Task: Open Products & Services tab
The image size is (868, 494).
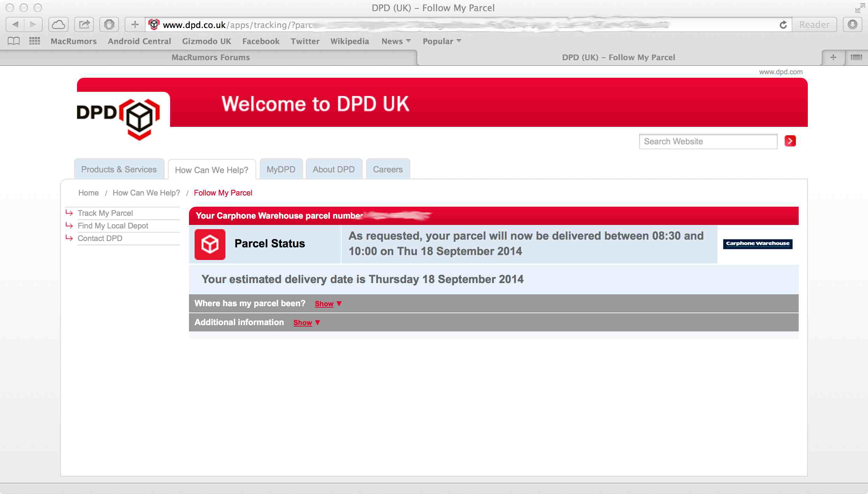Action: pyautogui.click(x=119, y=170)
